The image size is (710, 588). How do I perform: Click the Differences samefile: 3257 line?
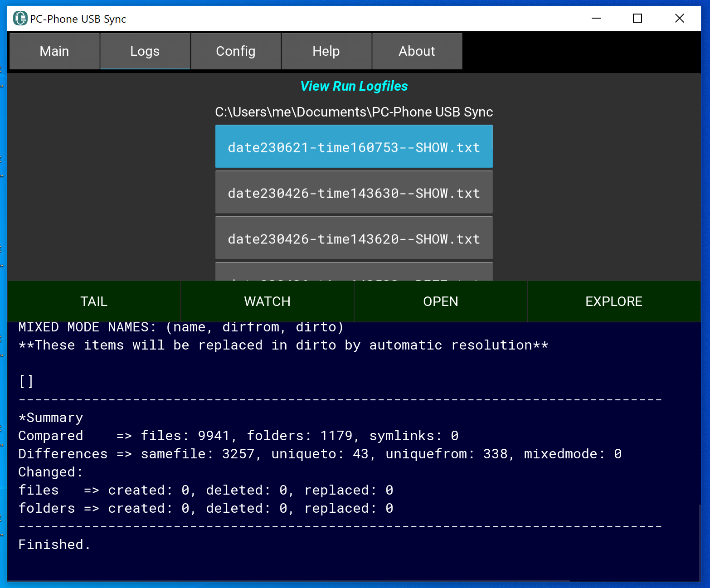pyautogui.click(x=320, y=454)
